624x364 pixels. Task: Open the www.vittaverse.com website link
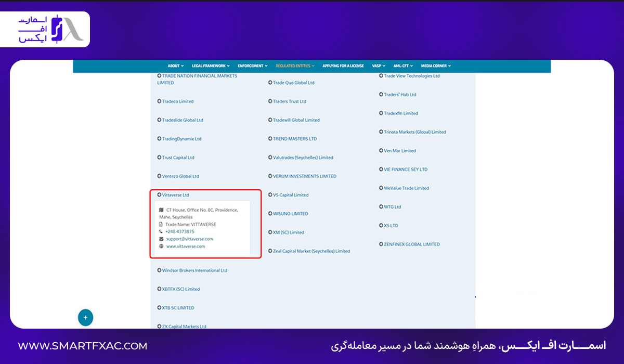tap(186, 246)
